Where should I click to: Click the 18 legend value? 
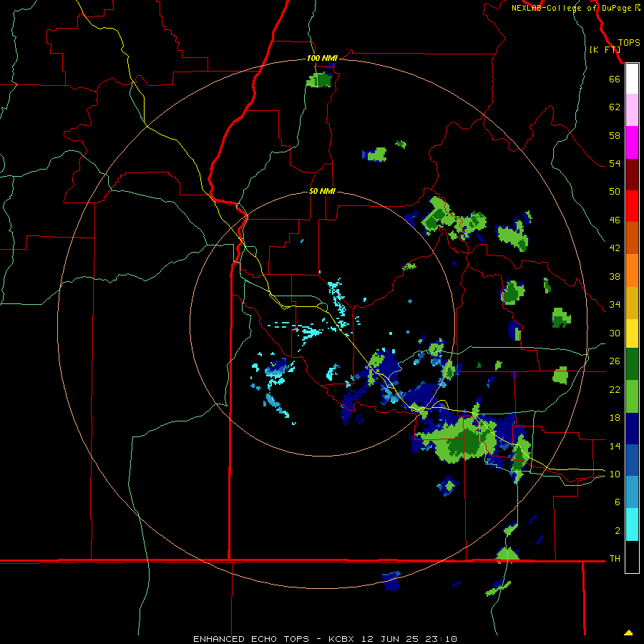615,418
